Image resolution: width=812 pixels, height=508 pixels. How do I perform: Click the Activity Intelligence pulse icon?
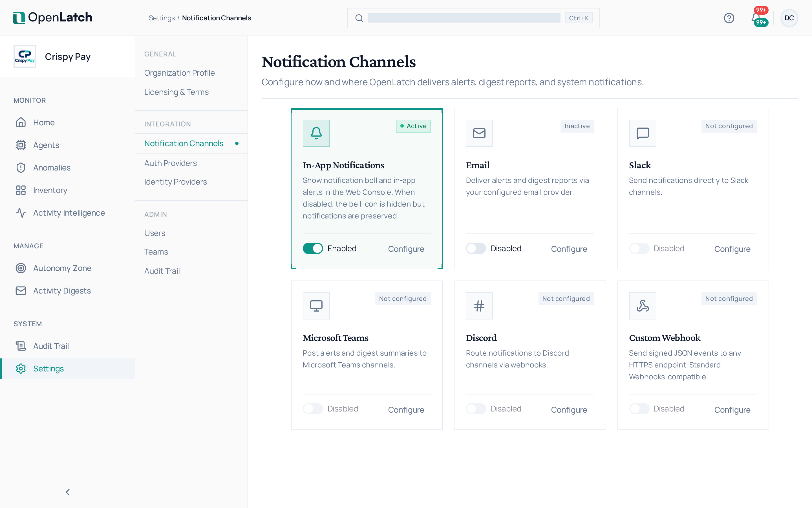coord(21,213)
